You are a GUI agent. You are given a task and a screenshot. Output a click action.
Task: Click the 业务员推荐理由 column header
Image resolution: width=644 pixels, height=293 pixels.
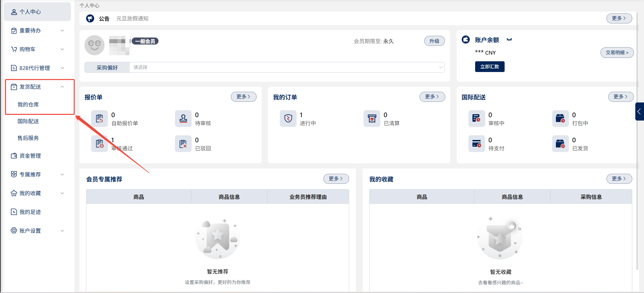(308, 197)
